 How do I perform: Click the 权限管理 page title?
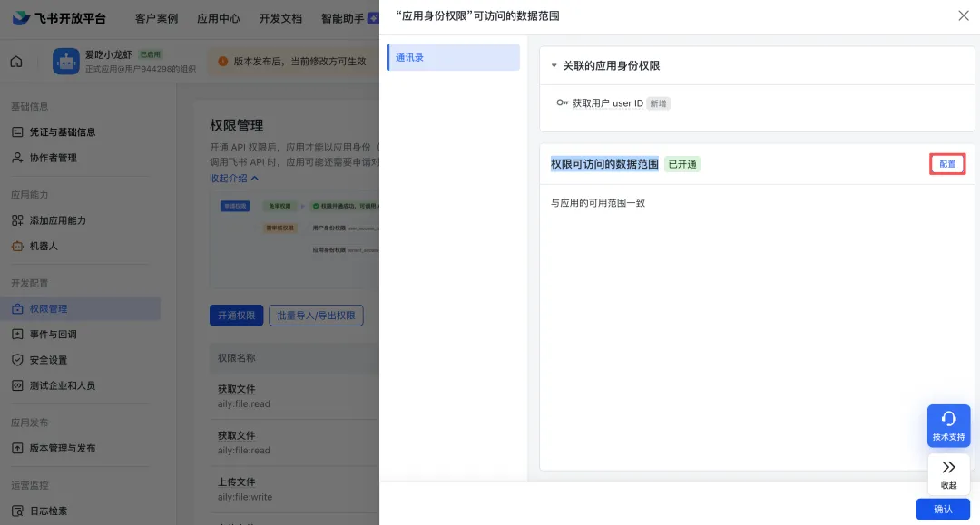click(x=236, y=125)
